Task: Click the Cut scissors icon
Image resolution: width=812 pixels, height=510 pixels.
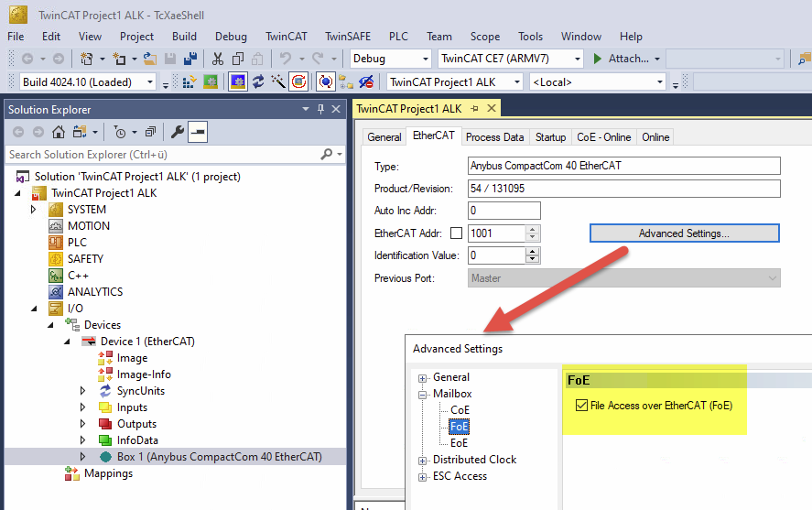Action: (218, 59)
